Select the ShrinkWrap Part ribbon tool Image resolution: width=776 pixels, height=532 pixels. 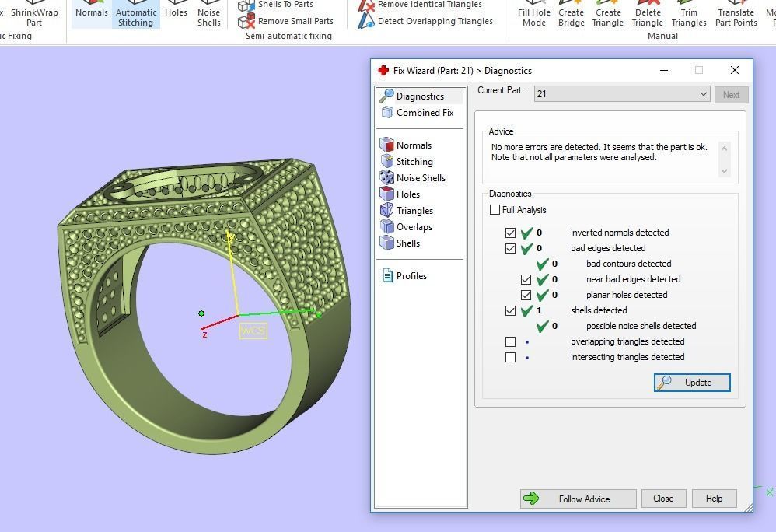(x=34, y=15)
